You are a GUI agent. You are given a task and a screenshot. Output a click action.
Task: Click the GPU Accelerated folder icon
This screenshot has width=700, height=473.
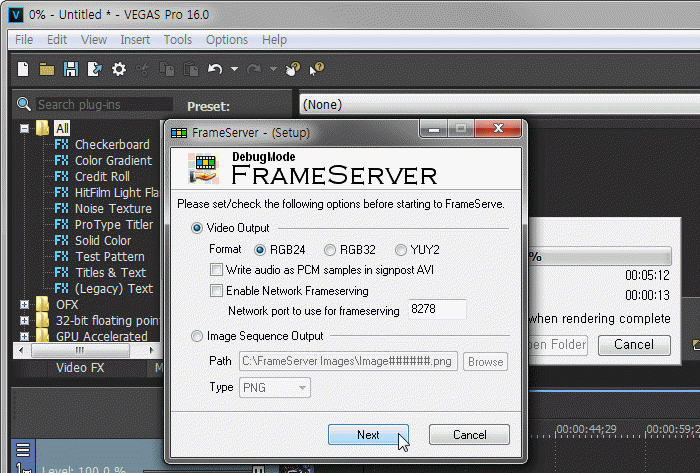tap(42, 336)
